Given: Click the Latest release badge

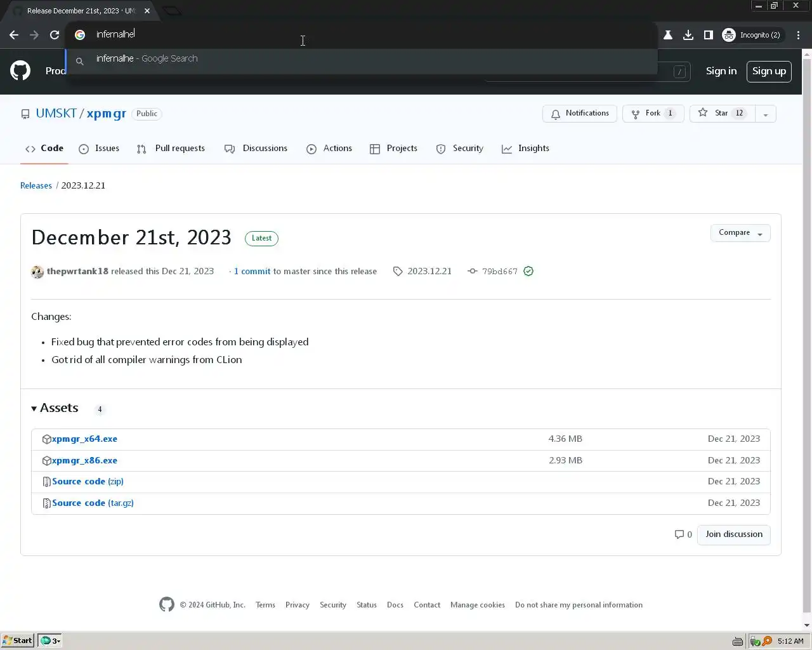Looking at the screenshot, I should coord(261,239).
